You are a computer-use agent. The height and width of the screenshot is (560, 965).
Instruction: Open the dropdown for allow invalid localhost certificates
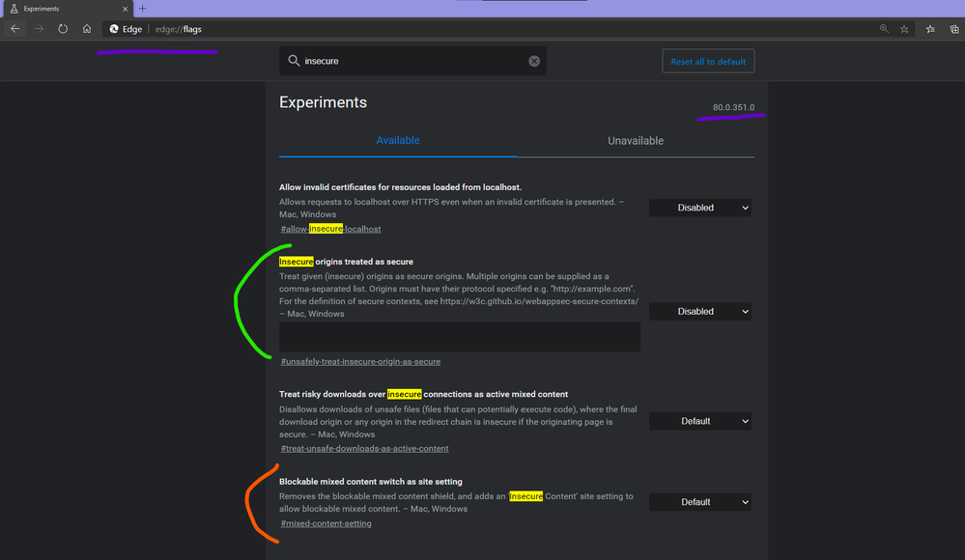click(700, 208)
